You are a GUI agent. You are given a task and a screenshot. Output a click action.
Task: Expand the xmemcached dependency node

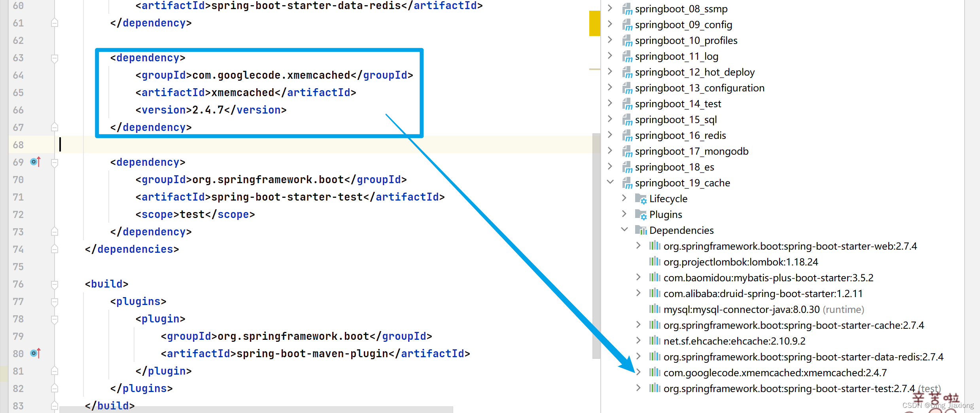coord(638,372)
